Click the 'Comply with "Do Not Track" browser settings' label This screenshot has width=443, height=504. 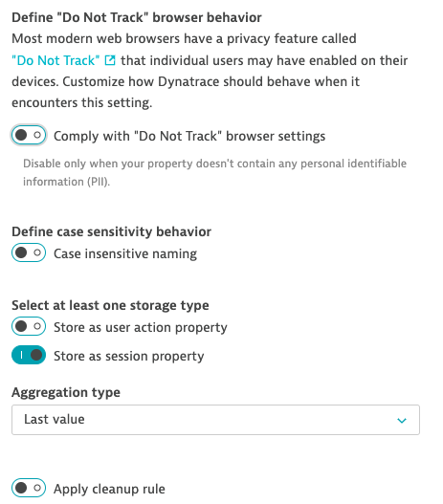coord(189,136)
